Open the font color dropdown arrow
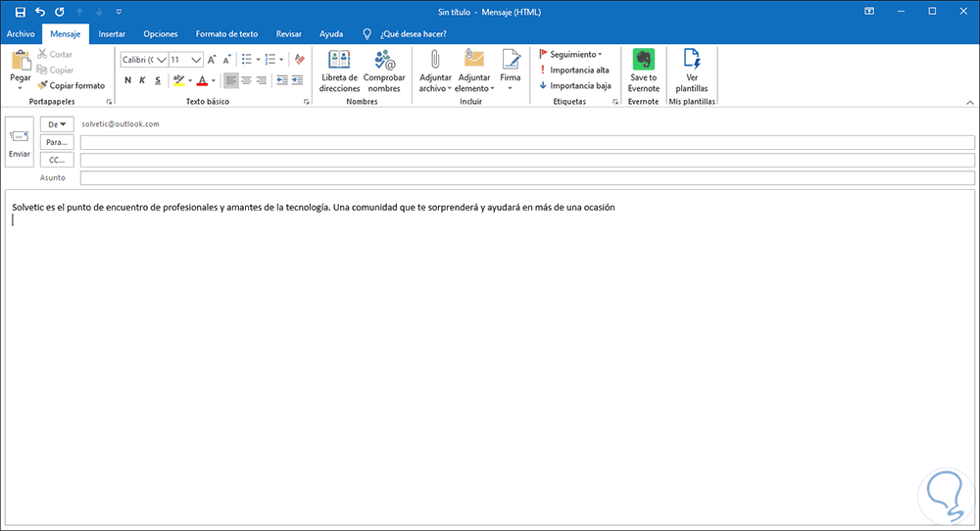The width and height of the screenshot is (980, 531). [x=213, y=80]
